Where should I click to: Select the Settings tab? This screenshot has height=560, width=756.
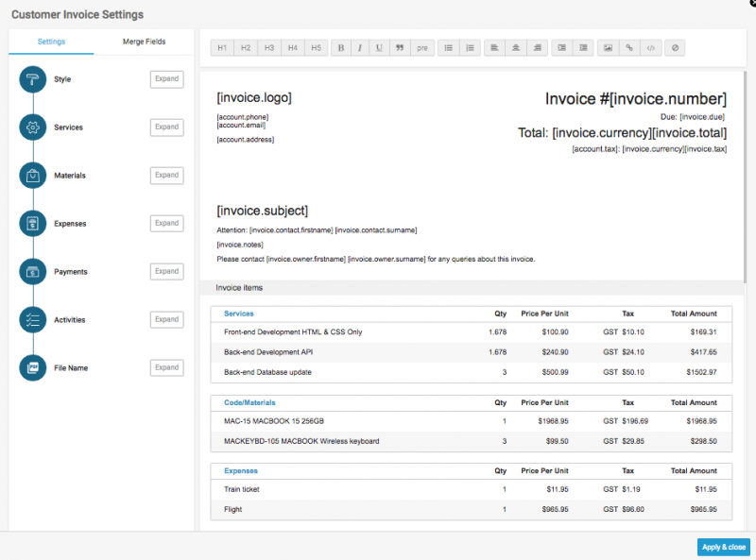pos(51,42)
